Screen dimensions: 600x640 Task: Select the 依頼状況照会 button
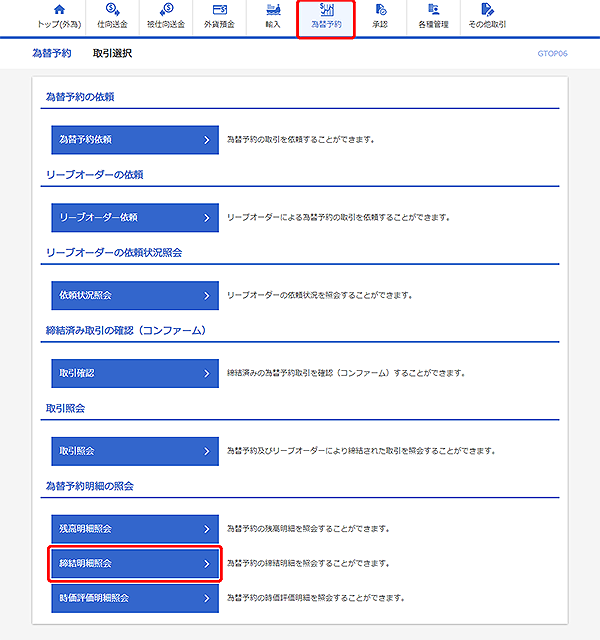134,295
